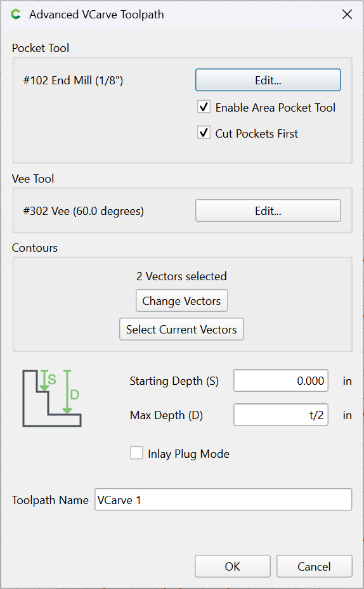The width and height of the screenshot is (364, 589).
Task: Click the Change Vectors button
Action: tap(181, 301)
